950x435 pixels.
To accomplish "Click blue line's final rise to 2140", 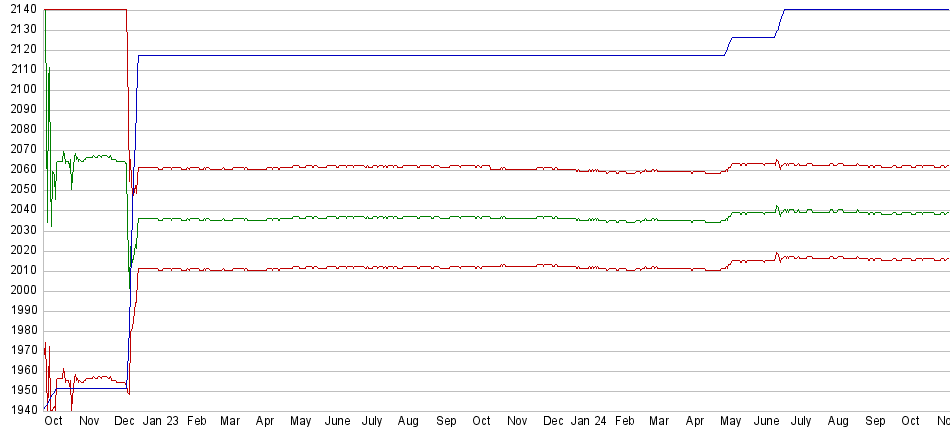I will coord(779,23).
